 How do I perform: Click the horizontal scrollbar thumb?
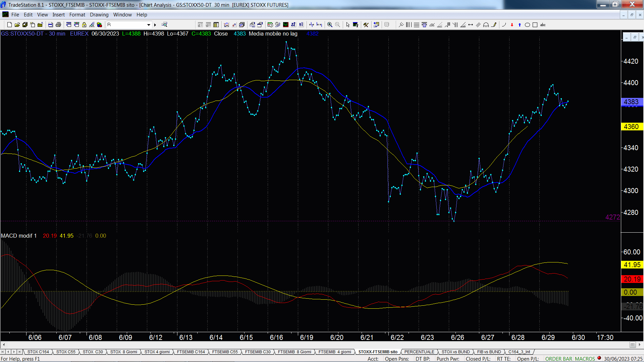click(x=632, y=345)
